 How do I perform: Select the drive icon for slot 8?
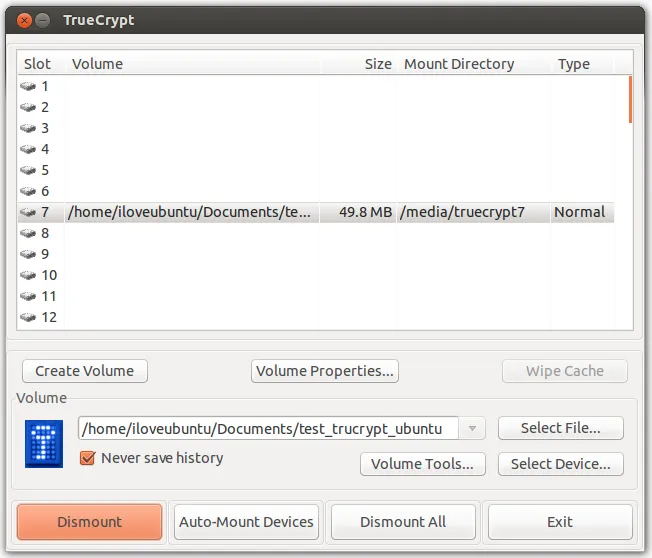tap(28, 233)
